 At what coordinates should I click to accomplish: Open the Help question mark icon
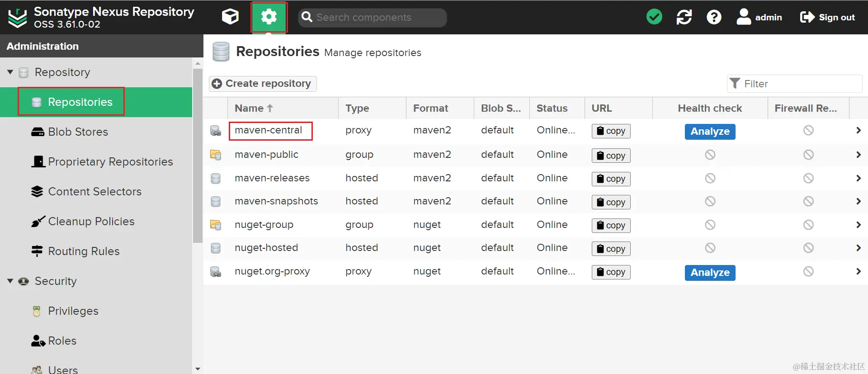coord(714,17)
